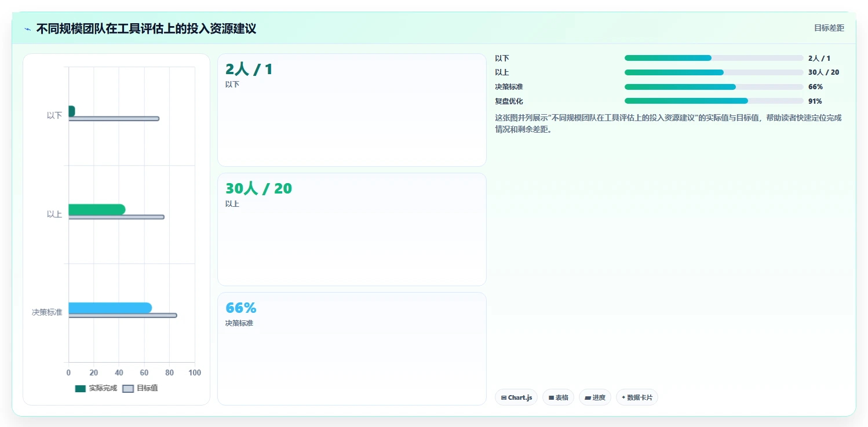
Task: Click the 数据卡片 tag chip
Action: coord(637,397)
